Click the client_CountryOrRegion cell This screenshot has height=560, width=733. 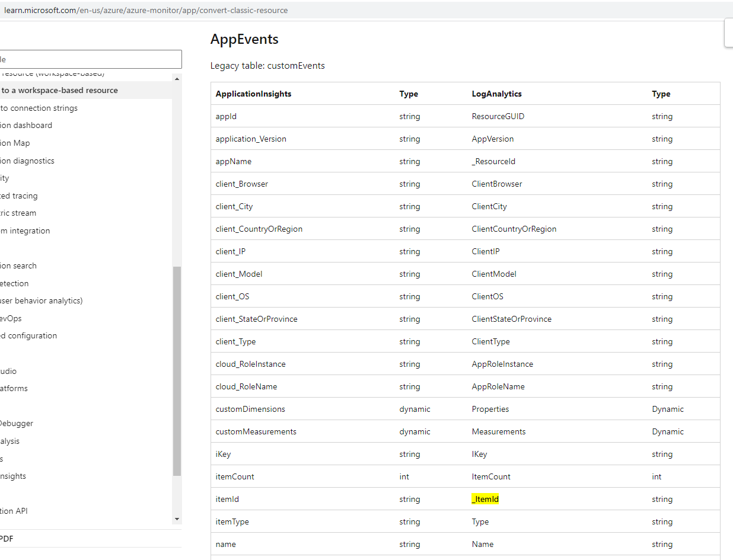[x=259, y=229]
